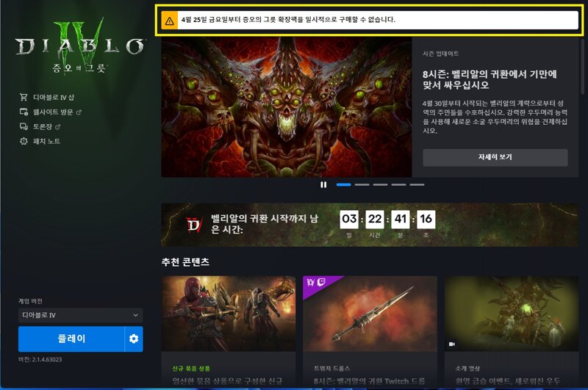The height and width of the screenshot is (390, 588).
Task: Click the website browser icon beside 웹사이트 방문
Action: click(24, 112)
